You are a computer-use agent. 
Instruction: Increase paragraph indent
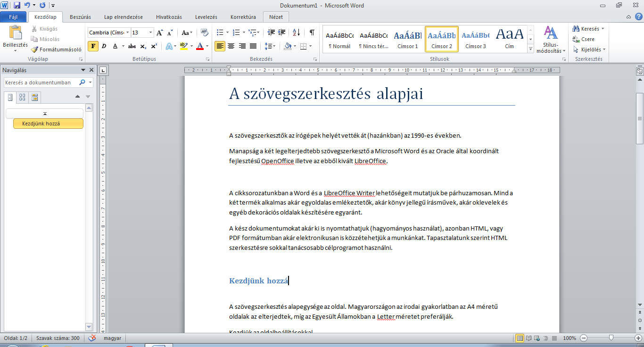tap(282, 33)
